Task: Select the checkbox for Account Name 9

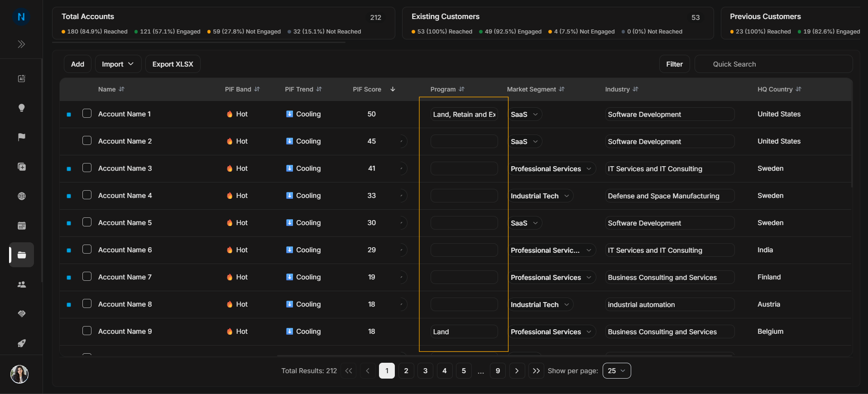Action: [x=87, y=331]
